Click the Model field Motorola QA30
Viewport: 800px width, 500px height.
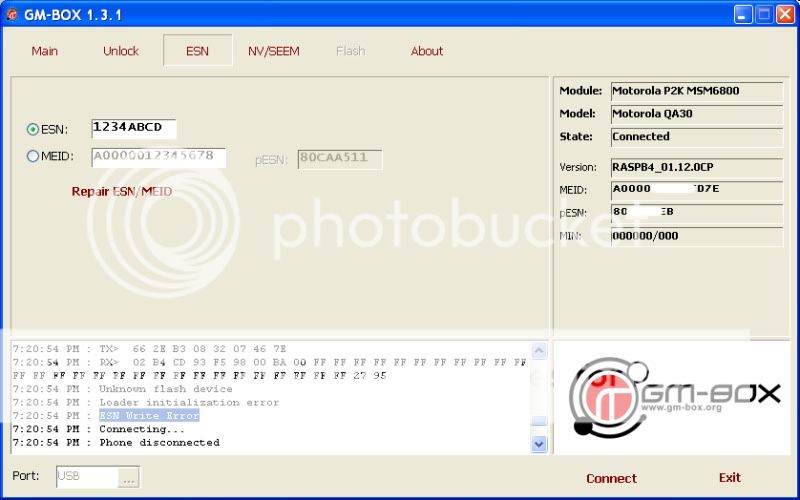click(696, 115)
